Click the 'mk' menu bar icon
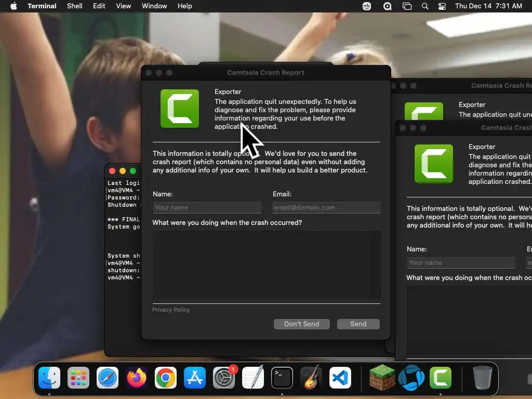The height and width of the screenshot is (399, 532). coord(367,6)
